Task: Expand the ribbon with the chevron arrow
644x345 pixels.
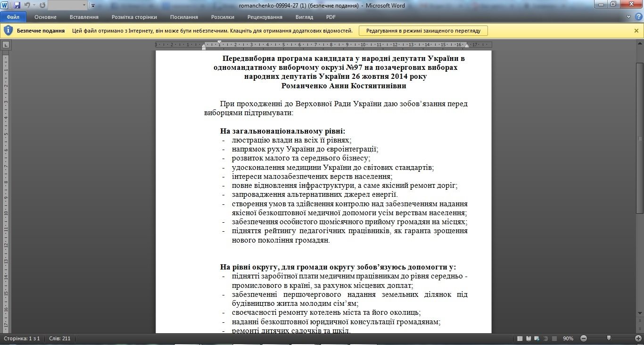Action: (628, 17)
